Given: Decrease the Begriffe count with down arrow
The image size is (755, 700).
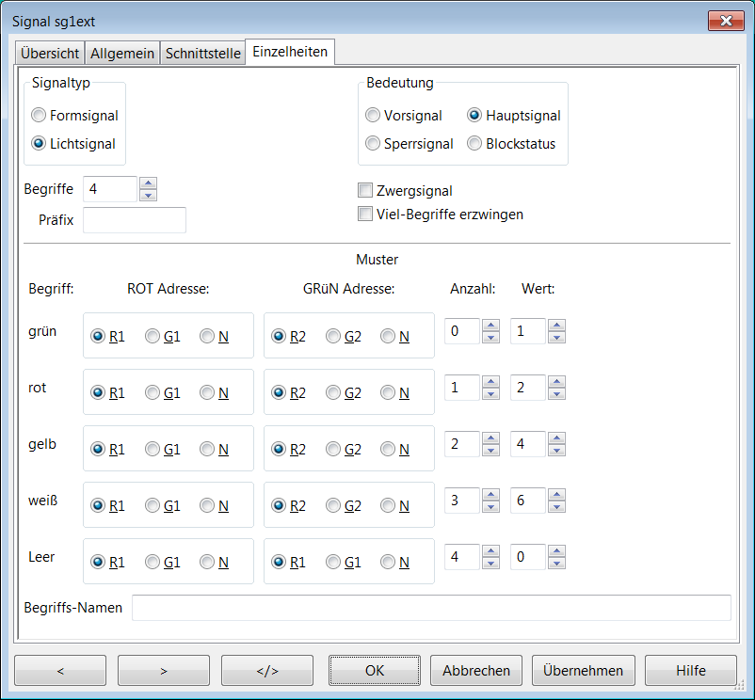Looking at the screenshot, I should pyautogui.click(x=148, y=196).
